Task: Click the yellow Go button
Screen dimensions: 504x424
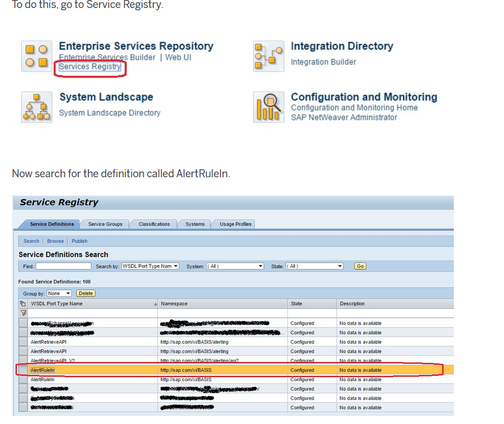Action: 360,266
